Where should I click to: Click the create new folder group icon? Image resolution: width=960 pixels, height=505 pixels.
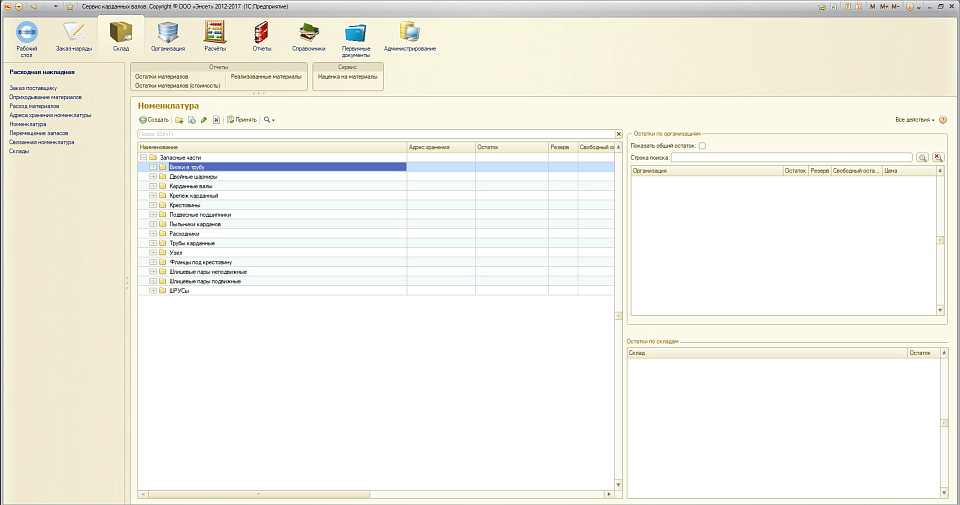click(179, 120)
